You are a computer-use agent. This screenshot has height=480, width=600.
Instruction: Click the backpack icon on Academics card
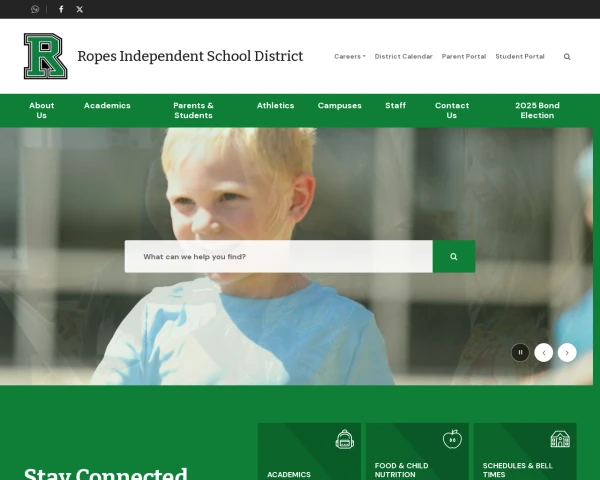345,439
